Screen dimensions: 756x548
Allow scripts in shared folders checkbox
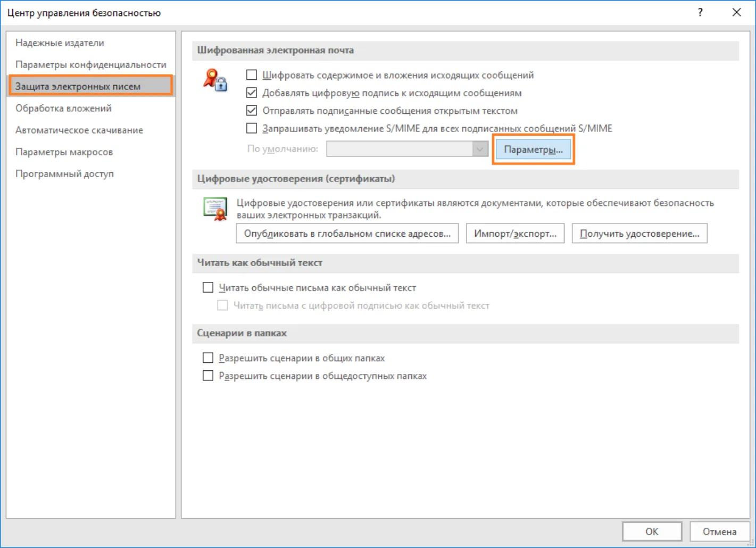click(208, 358)
